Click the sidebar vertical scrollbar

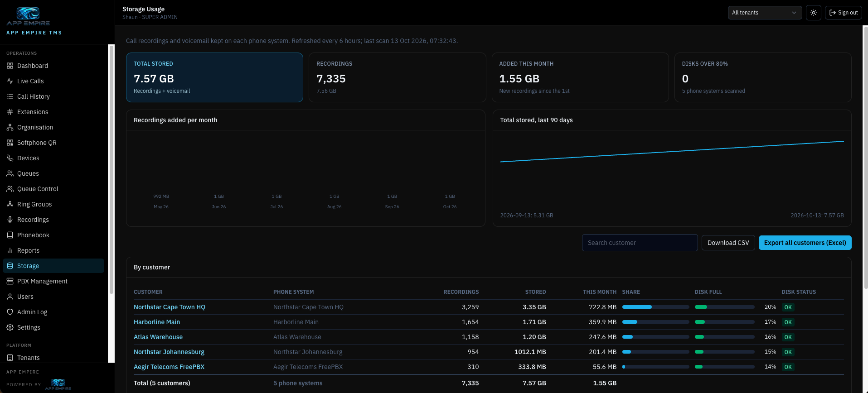click(111, 170)
